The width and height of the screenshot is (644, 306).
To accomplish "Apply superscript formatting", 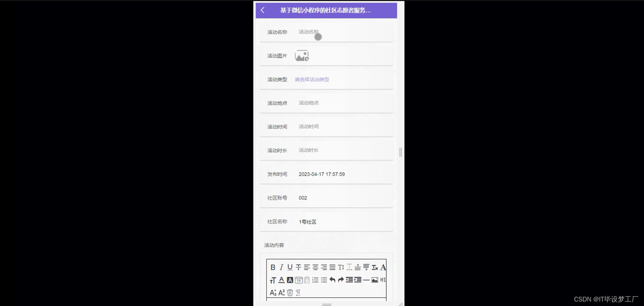I will click(x=282, y=293).
